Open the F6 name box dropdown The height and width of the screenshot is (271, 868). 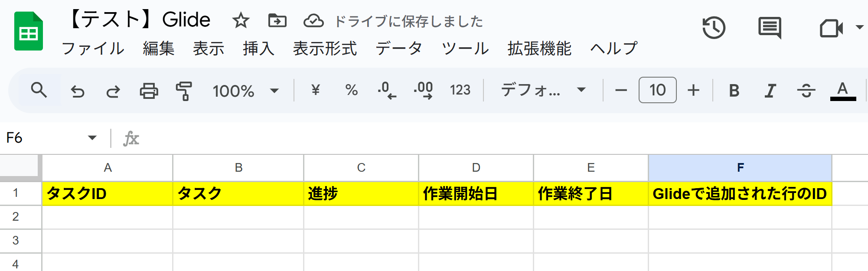pyautogui.click(x=92, y=138)
